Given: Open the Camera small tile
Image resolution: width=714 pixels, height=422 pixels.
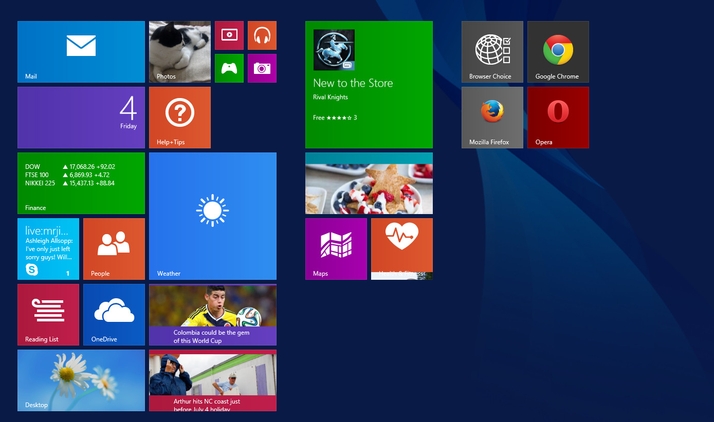Looking at the screenshot, I should (x=262, y=68).
